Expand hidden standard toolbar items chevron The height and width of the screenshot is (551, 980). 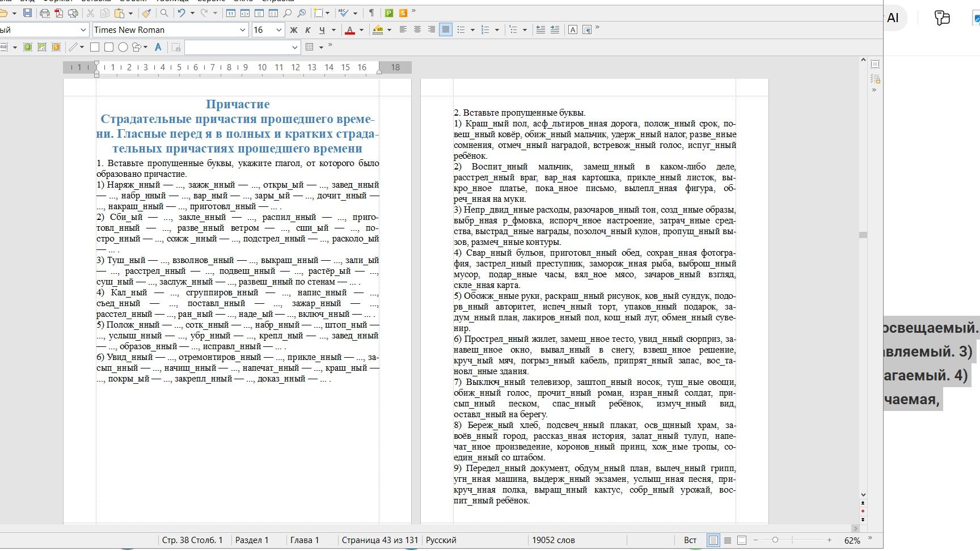coord(413,11)
